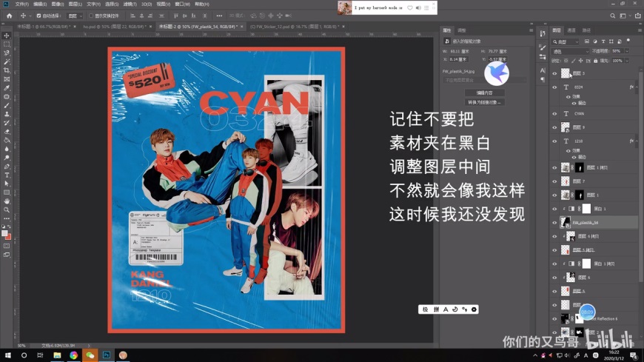Image resolution: width=644 pixels, height=362 pixels.
Task: Open the opacity 50% dropdown arrow
Action: click(x=627, y=51)
